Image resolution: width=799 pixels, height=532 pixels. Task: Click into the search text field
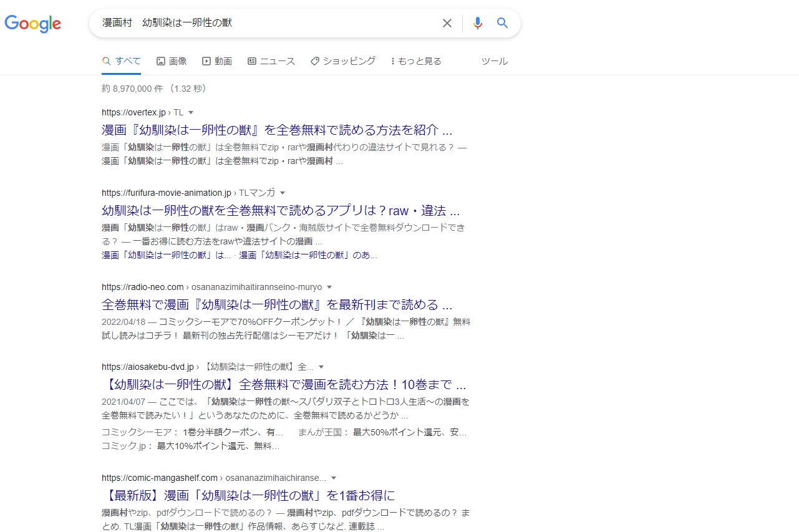pos(268,23)
